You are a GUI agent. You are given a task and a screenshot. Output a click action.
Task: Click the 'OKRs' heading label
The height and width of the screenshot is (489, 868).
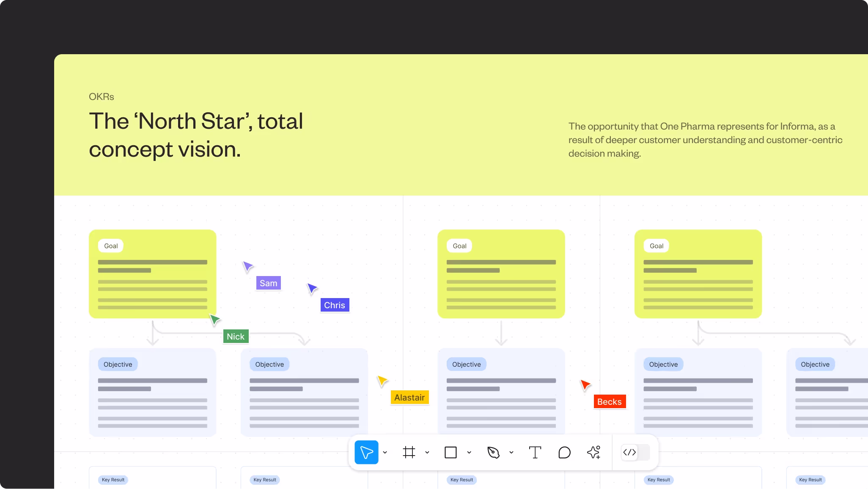pos(102,97)
